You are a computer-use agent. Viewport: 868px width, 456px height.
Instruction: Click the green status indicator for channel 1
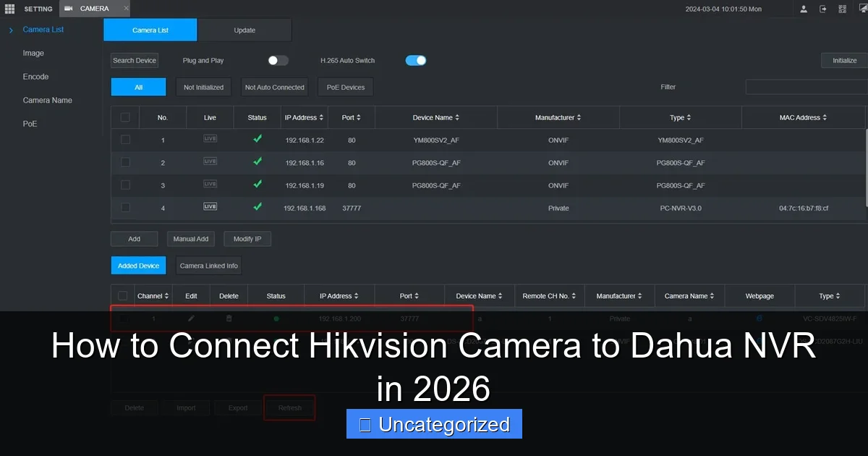[x=276, y=318]
